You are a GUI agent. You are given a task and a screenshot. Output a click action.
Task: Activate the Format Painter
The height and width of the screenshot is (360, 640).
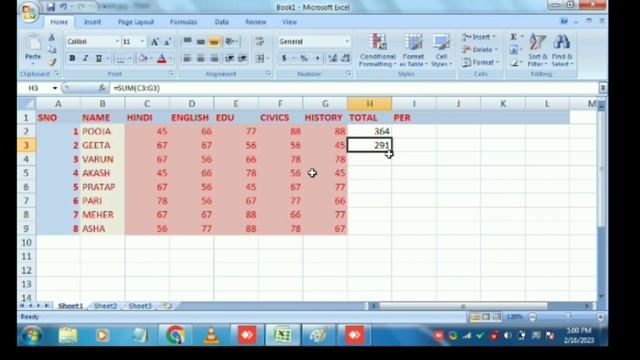point(52,62)
